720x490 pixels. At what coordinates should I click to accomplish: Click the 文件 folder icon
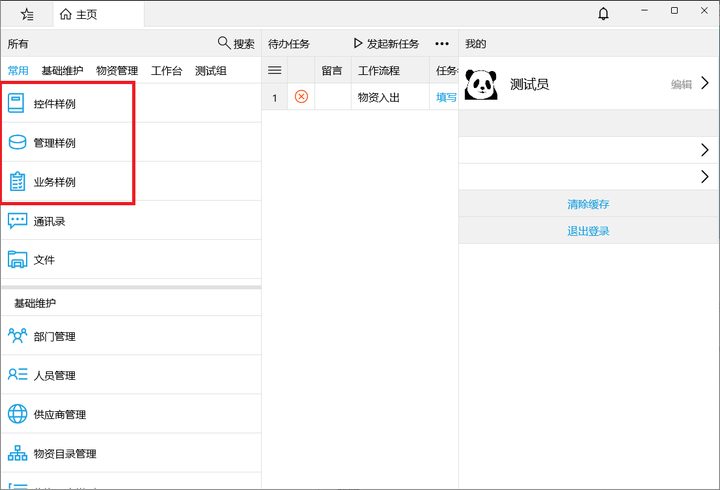click(x=17, y=260)
